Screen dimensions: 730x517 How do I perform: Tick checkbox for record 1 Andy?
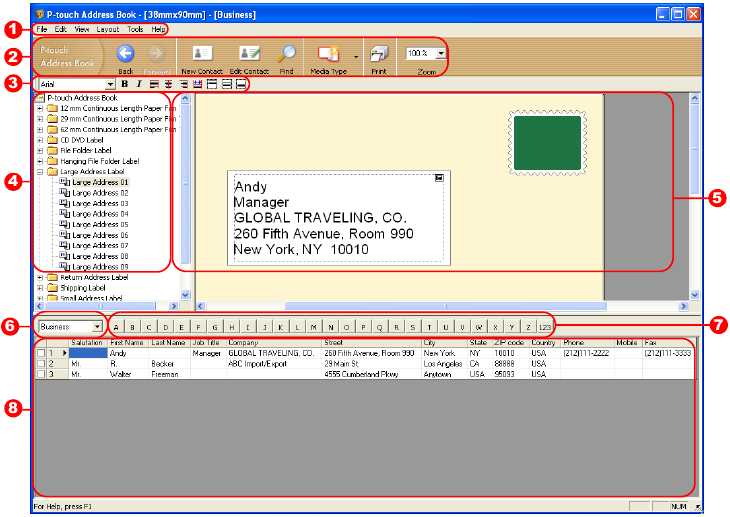(41, 354)
